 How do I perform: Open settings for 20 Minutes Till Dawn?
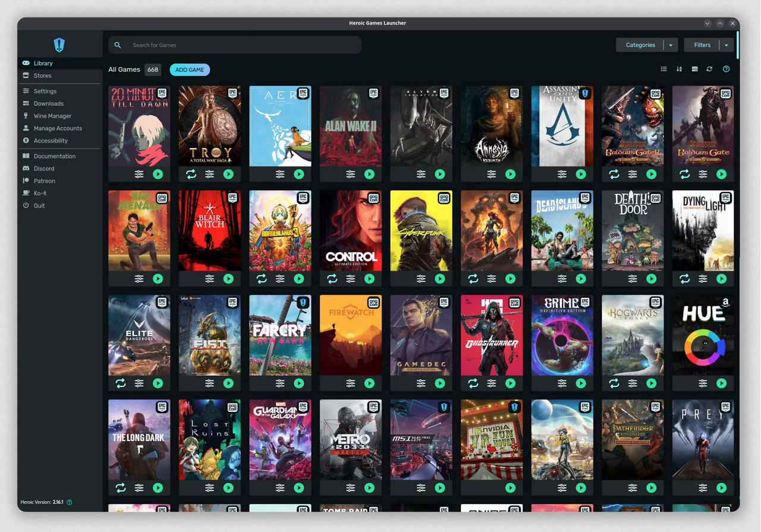click(139, 174)
